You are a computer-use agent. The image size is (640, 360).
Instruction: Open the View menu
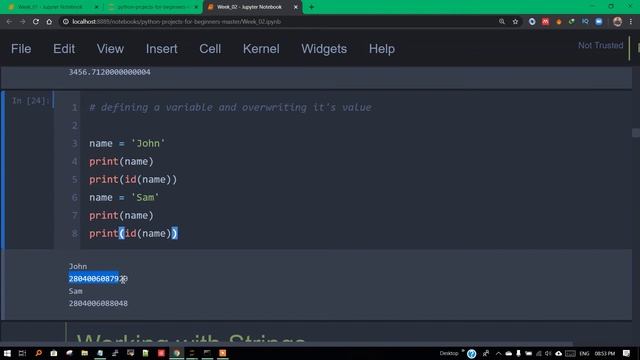[x=110, y=49]
